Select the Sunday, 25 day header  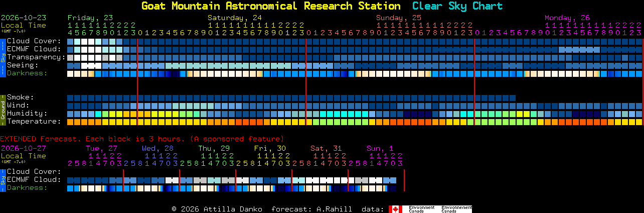point(399,18)
